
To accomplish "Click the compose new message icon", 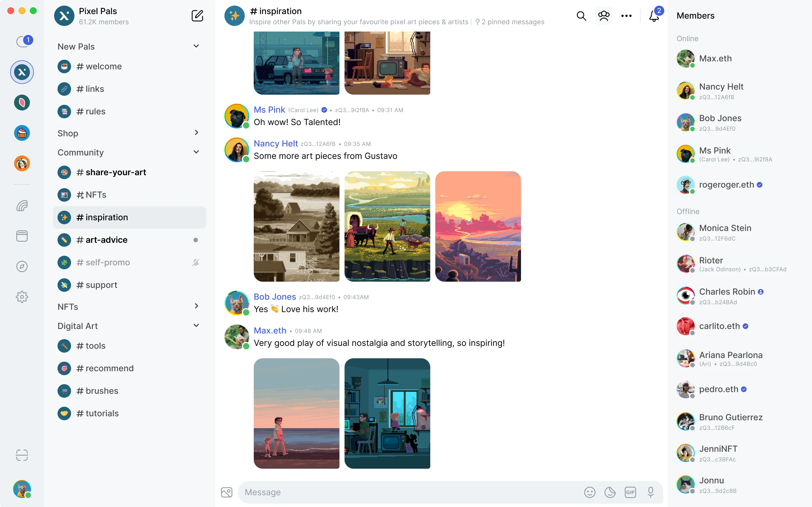I will pos(197,16).
